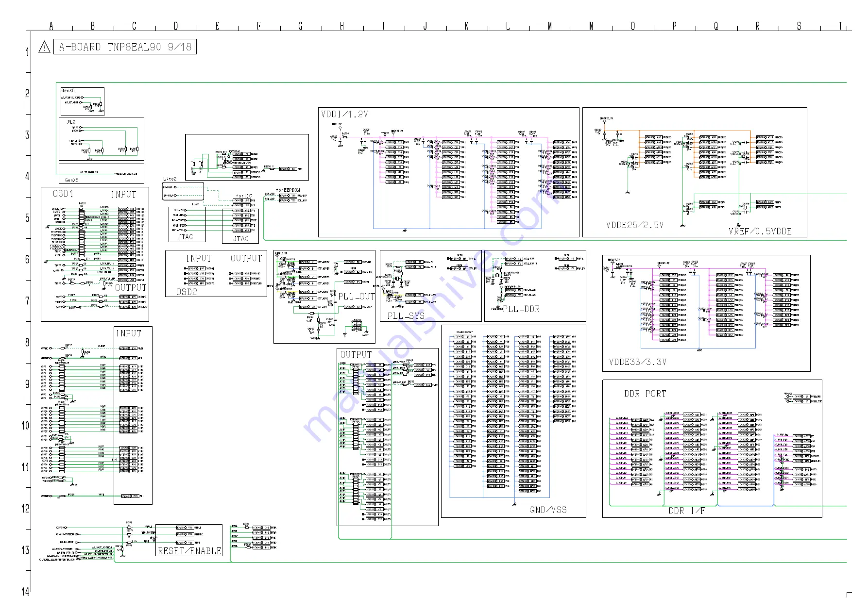Select the 'VREF/0.5VDDE' label
The image size is (868, 613).
760,232
